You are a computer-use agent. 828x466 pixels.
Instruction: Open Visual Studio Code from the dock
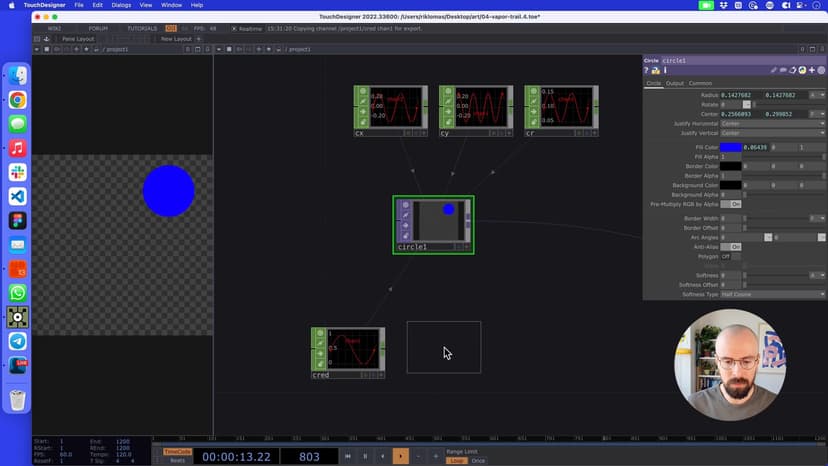[17, 197]
